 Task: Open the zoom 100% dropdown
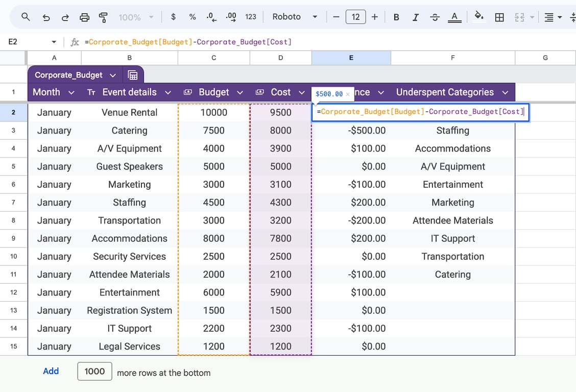click(135, 17)
